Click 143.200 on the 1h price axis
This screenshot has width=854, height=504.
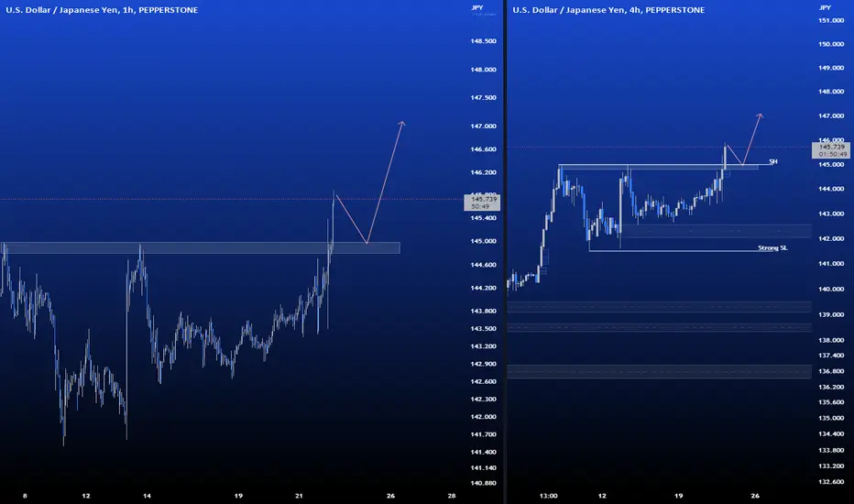(483, 346)
